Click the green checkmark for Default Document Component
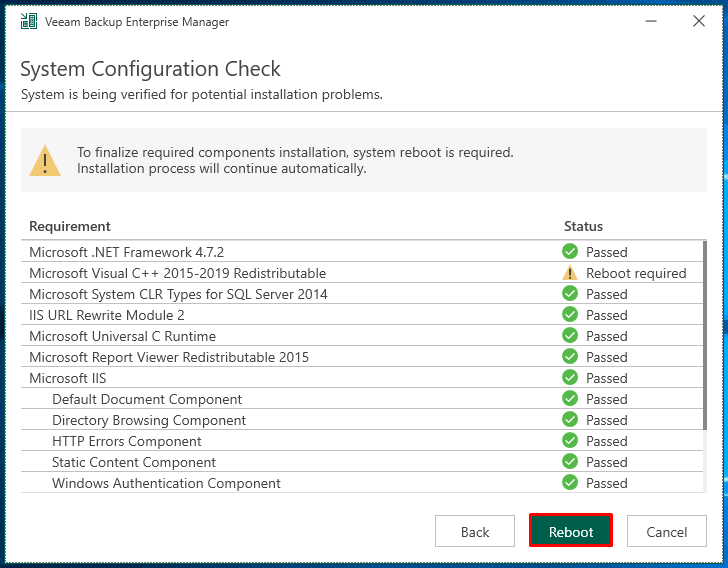This screenshot has height=568, width=728. tap(570, 398)
